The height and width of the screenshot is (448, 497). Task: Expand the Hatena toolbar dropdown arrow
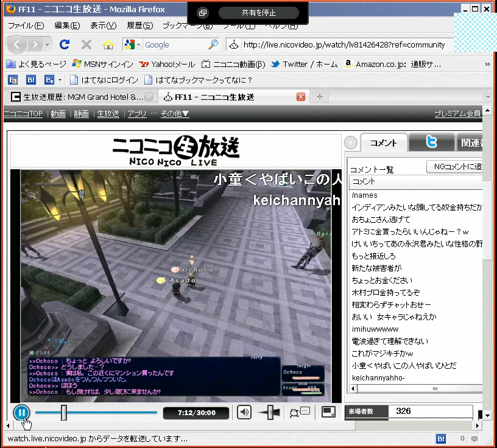60,80
